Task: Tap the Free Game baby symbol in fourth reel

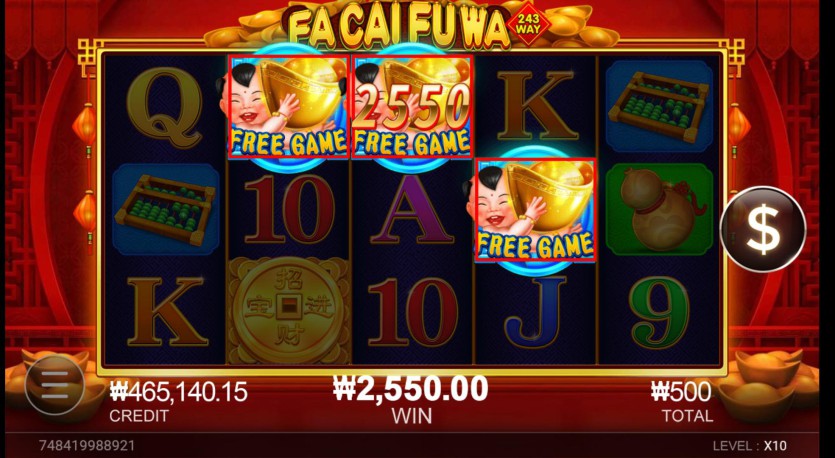Action: pyautogui.click(x=535, y=210)
